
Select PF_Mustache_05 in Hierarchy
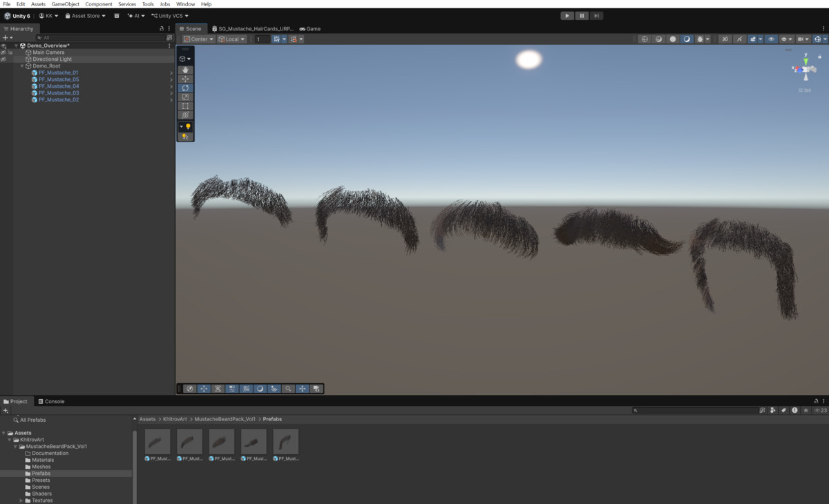pyautogui.click(x=59, y=79)
